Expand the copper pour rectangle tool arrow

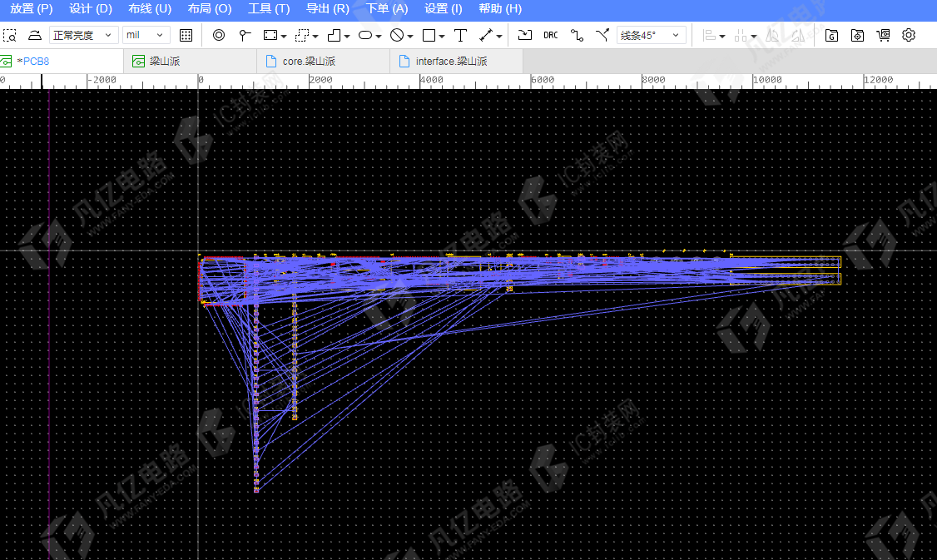[x=284, y=37]
